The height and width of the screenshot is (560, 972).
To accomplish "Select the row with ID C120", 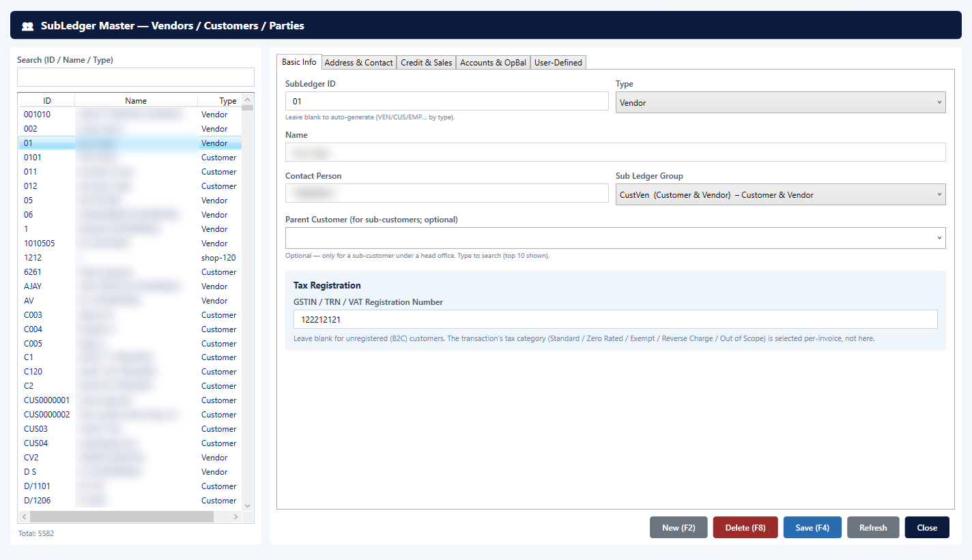I will (130, 372).
